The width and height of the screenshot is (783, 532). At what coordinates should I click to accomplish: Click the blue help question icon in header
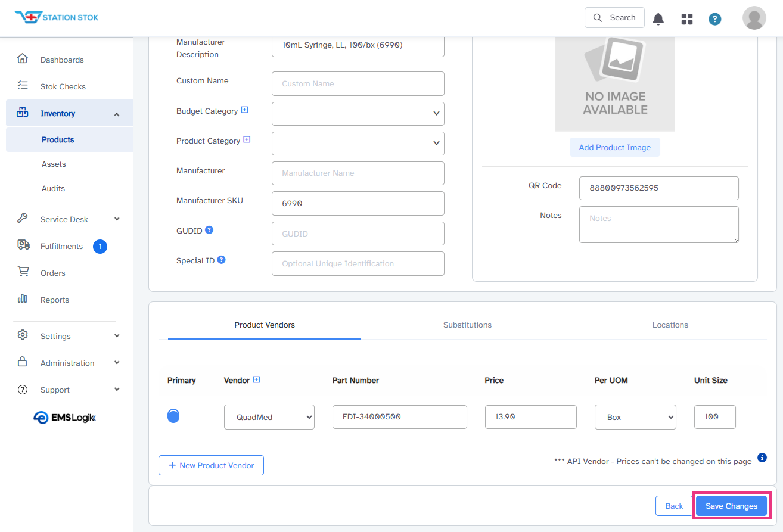pyautogui.click(x=715, y=19)
